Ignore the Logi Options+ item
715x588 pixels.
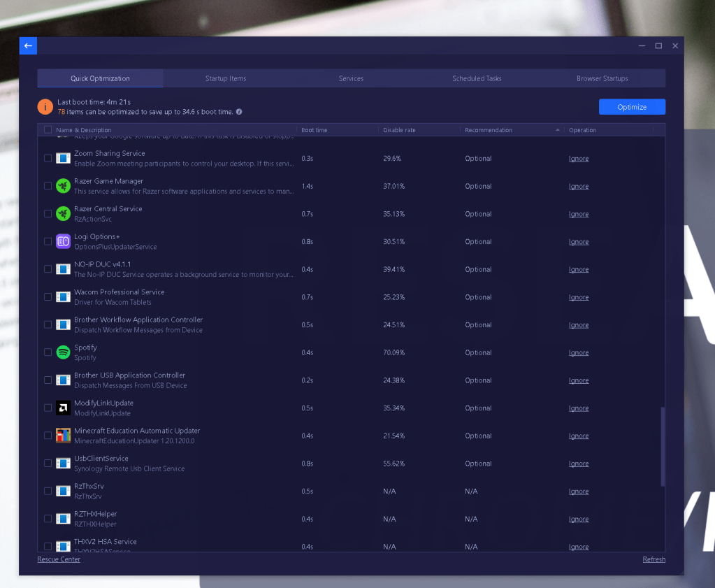[579, 242]
